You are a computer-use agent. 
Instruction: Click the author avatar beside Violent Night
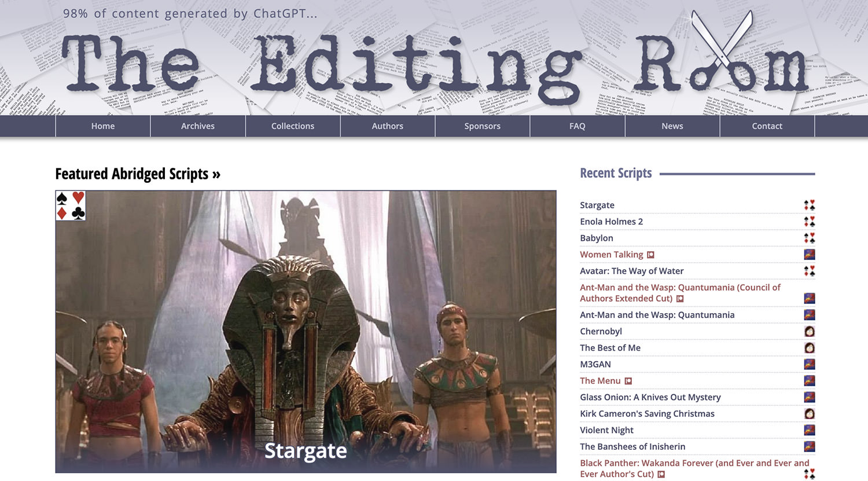click(810, 430)
